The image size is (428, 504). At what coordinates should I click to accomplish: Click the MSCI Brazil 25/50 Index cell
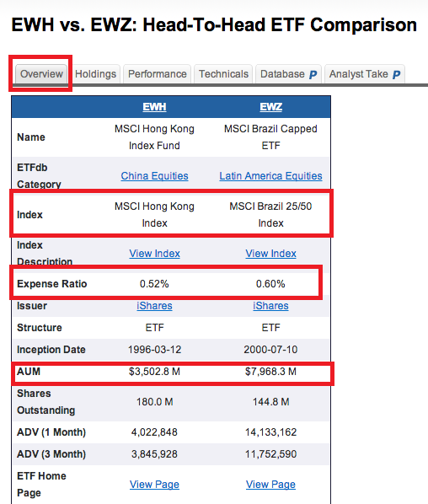coord(271,215)
